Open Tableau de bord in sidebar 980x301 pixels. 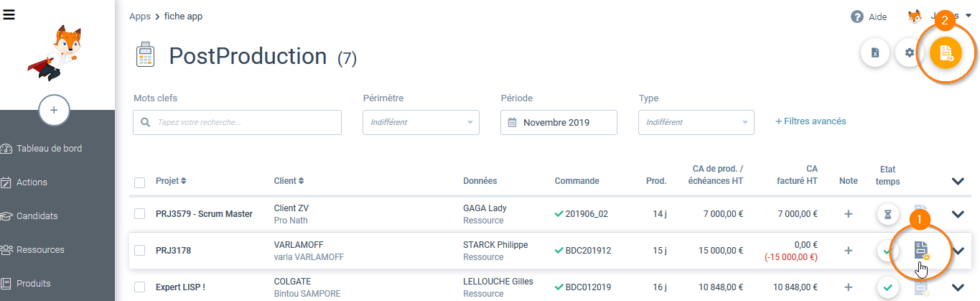click(49, 149)
